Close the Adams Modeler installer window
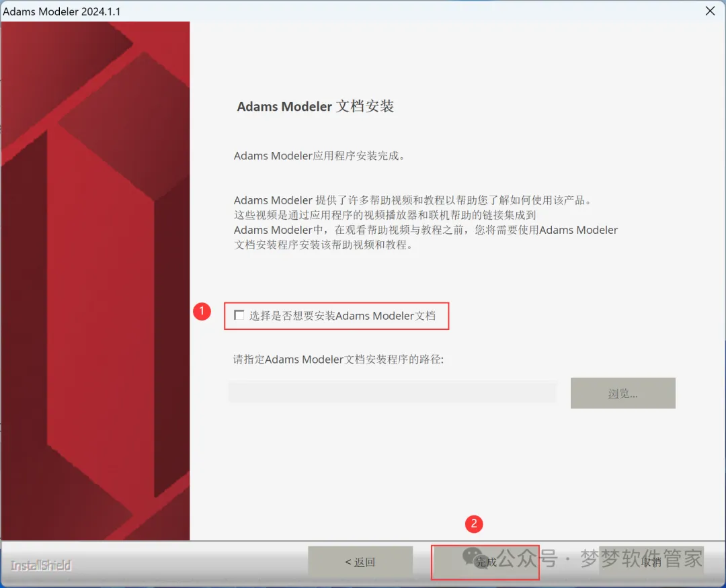The width and height of the screenshot is (726, 588). pos(710,11)
